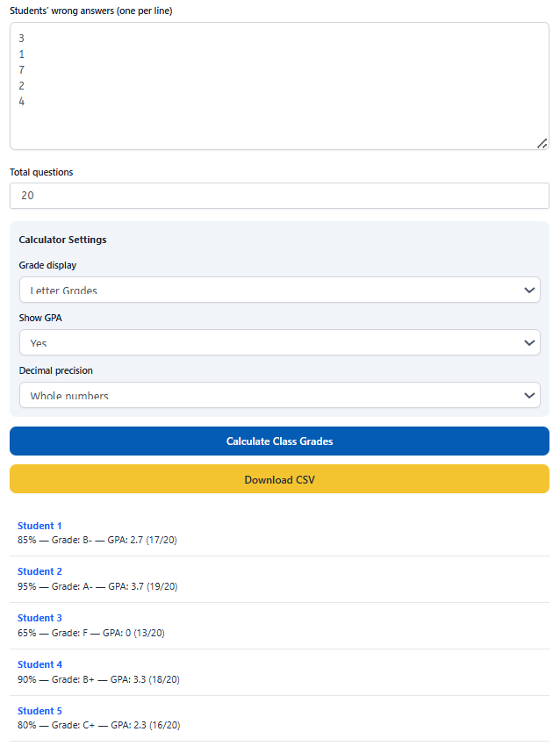Image resolution: width=560 pixels, height=746 pixels.
Task: Click Student 1's 85% grade line
Action: click(97, 540)
